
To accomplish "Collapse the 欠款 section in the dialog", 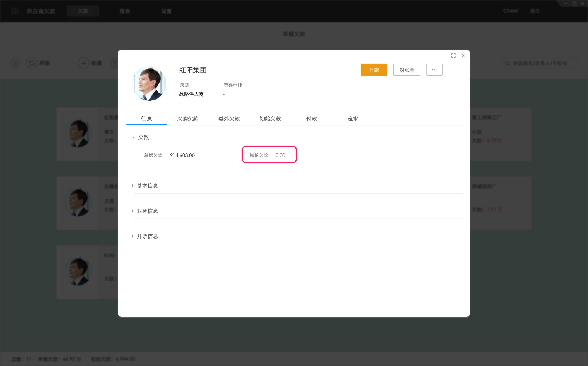I will pos(133,137).
